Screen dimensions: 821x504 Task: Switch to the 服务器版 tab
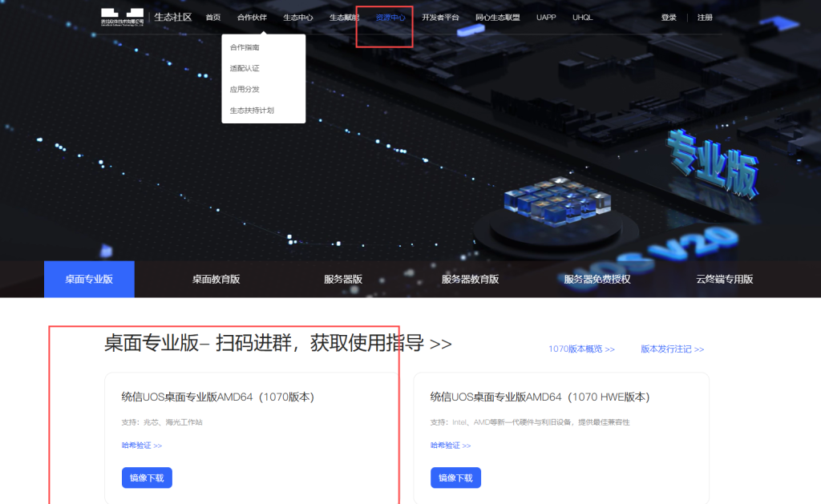coord(343,280)
